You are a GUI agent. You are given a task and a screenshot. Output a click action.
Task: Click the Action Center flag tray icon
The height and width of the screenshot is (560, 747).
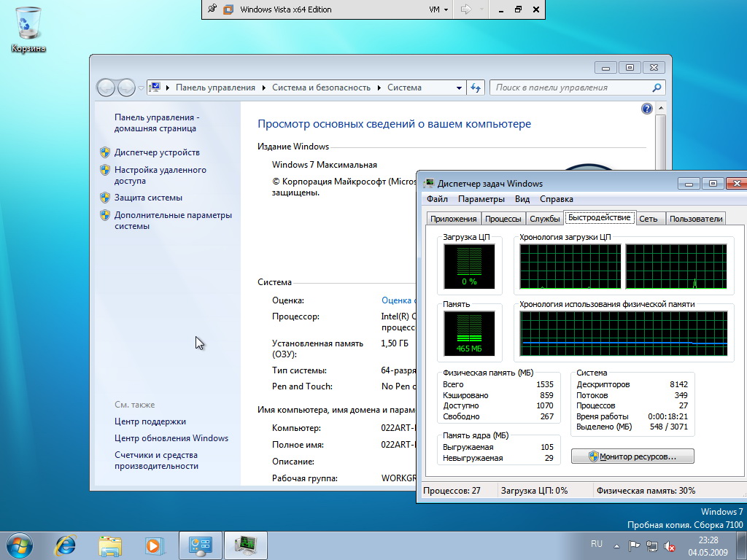click(x=634, y=545)
